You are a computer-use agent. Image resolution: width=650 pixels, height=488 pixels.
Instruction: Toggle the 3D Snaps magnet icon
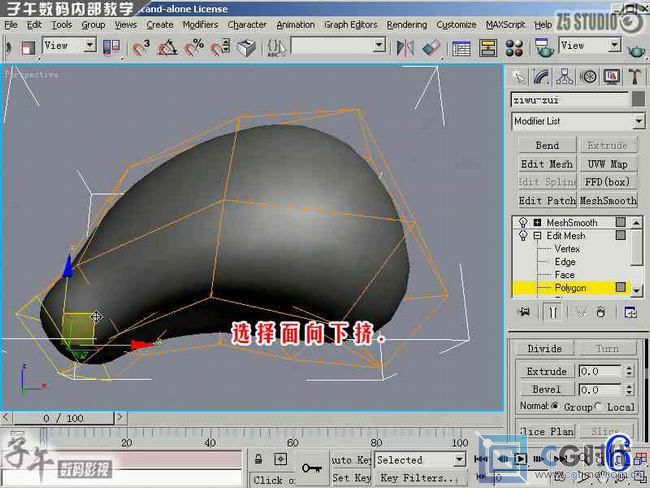(141, 48)
